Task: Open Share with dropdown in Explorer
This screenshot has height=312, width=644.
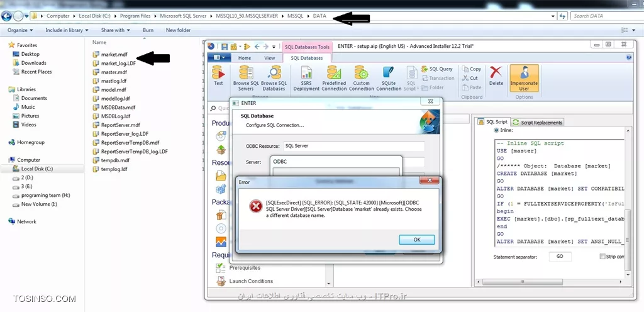Action: click(x=116, y=30)
